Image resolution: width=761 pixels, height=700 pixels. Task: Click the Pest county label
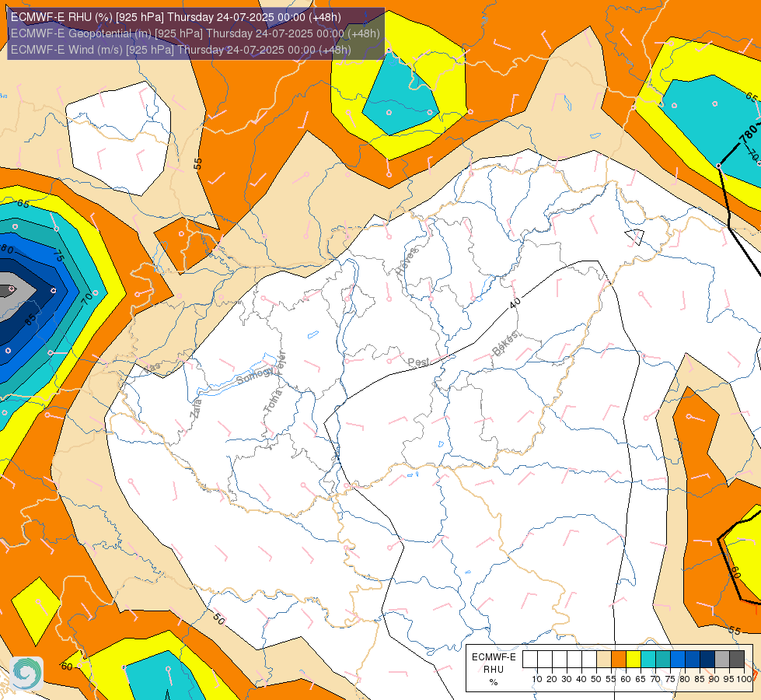click(418, 362)
